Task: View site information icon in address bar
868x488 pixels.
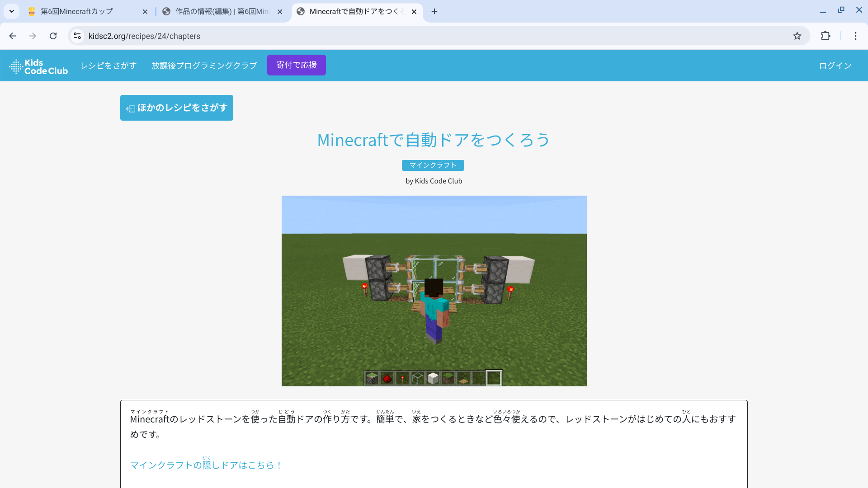Action: coord(77,36)
